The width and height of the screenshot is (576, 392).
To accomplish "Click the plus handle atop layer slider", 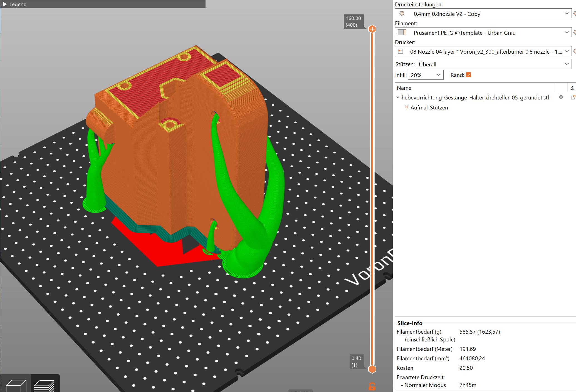I will click(x=372, y=29).
